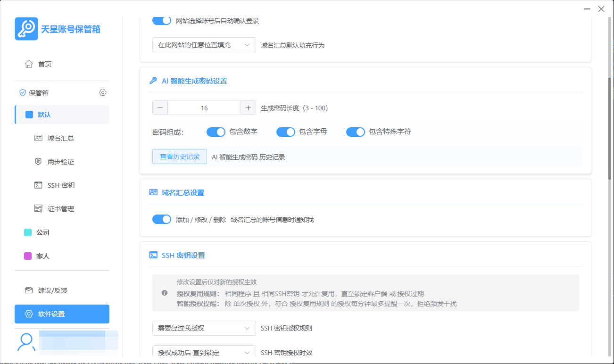Image resolution: width=614 pixels, height=364 pixels.
Task: Increase password length with plus button
Action: point(248,108)
